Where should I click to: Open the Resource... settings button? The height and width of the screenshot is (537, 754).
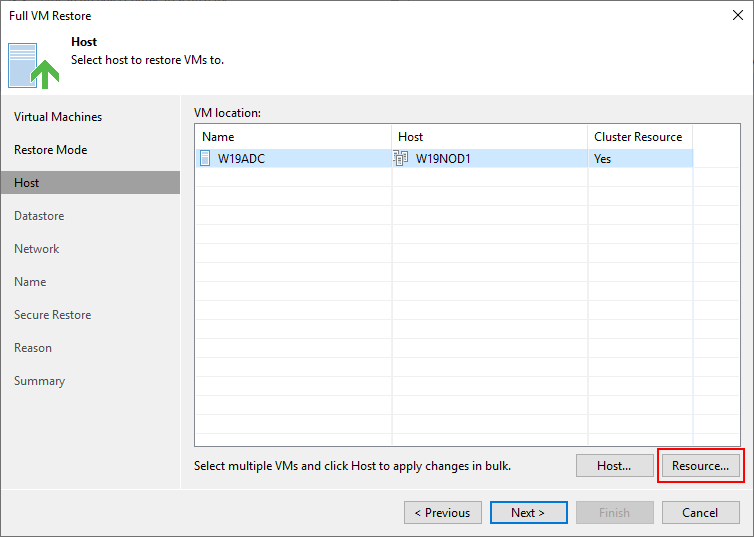click(700, 465)
